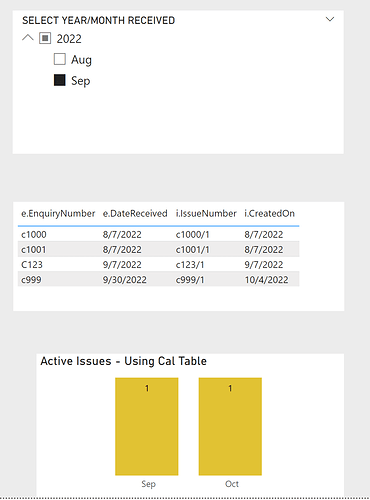Select the Aug label in slicer
The width and height of the screenshot is (370, 500).
point(81,60)
